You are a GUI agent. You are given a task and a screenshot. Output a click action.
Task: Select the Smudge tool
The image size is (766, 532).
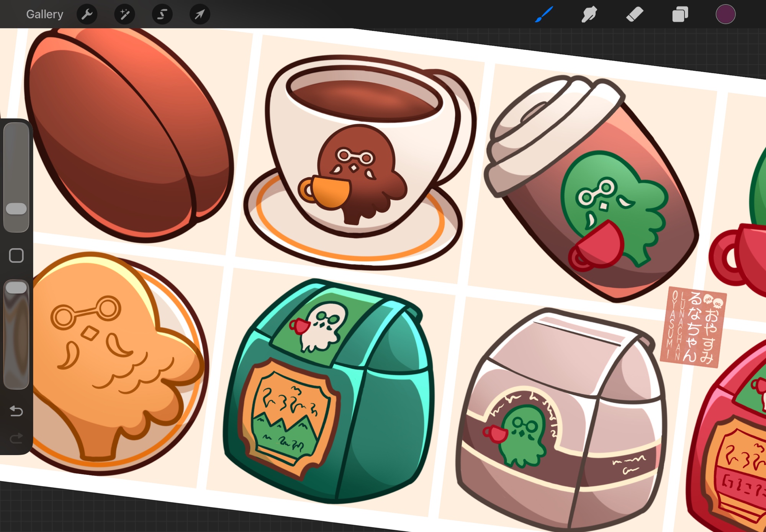pos(589,15)
